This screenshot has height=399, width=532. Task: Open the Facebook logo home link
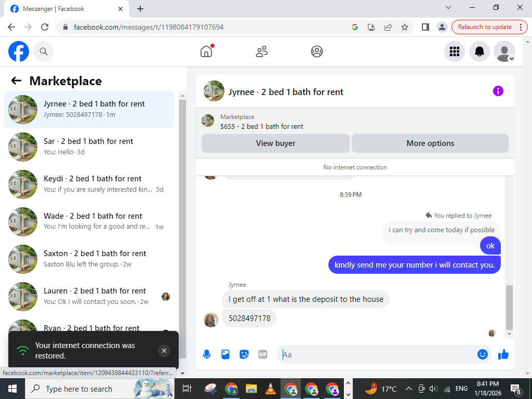19,51
